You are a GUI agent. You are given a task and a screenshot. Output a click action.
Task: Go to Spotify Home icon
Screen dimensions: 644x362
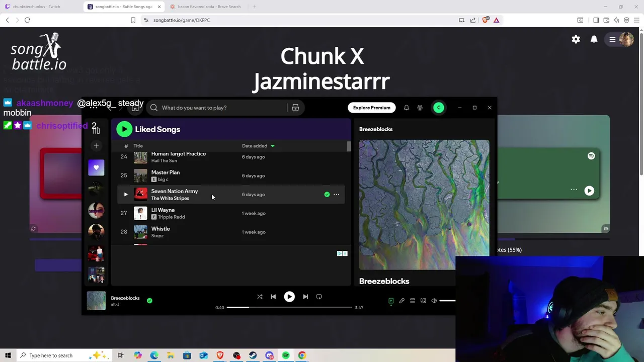pos(135,108)
